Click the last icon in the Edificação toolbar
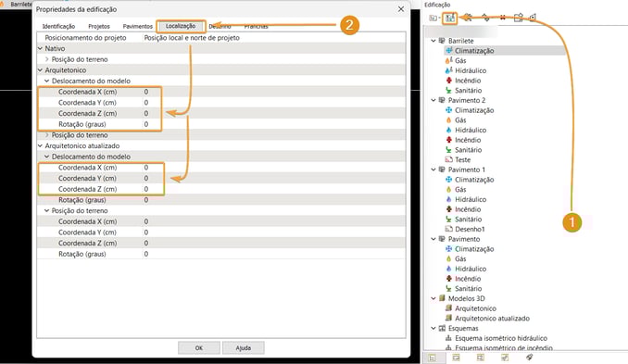This screenshot has height=364, width=628. (x=533, y=18)
